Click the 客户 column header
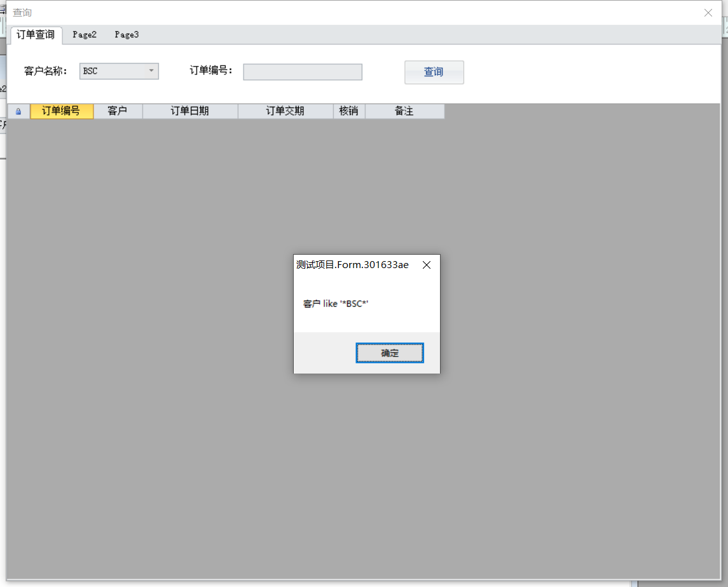The width and height of the screenshot is (728, 587). 118,111
